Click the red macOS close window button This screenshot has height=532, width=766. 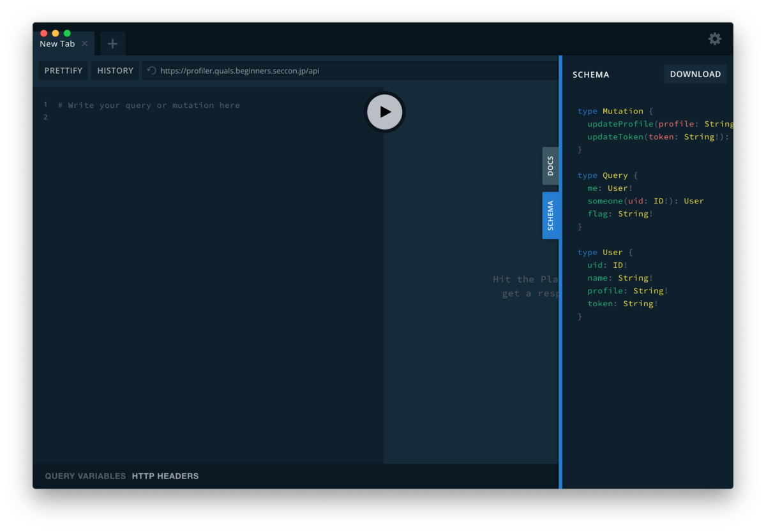tap(44, 33)
